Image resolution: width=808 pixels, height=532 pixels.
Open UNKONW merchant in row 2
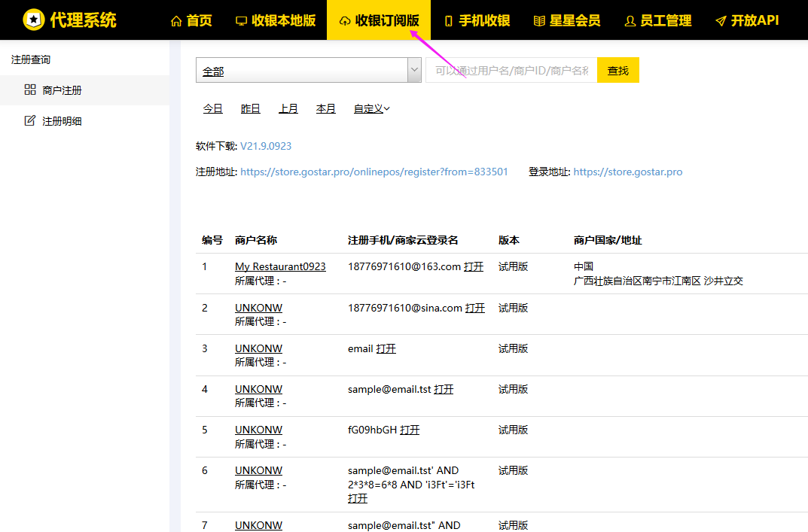tap(259, 308)
